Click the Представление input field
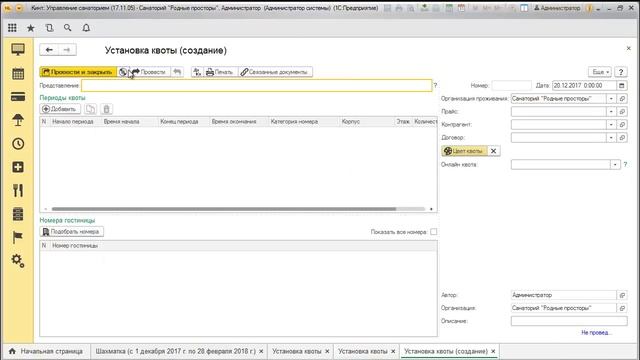 pos(257,85)
